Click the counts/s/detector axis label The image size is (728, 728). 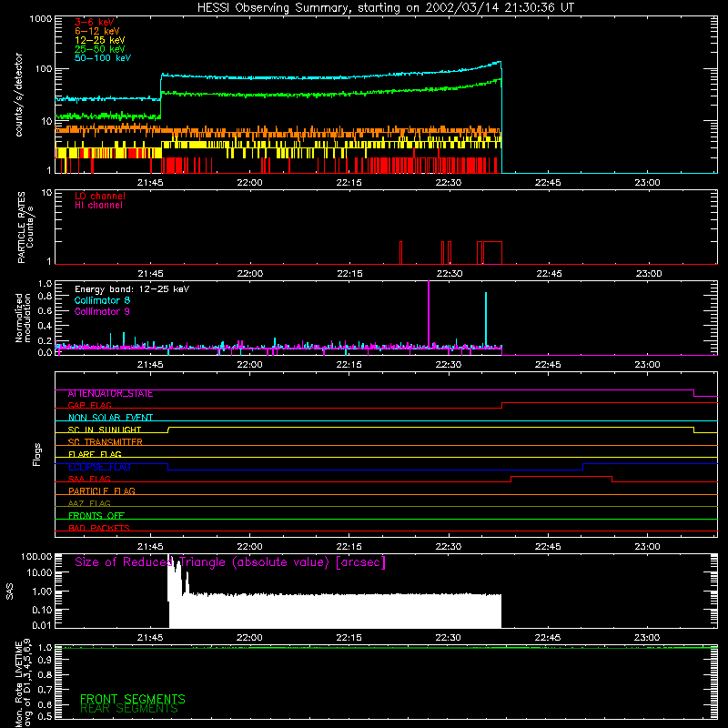click(19, 95)
